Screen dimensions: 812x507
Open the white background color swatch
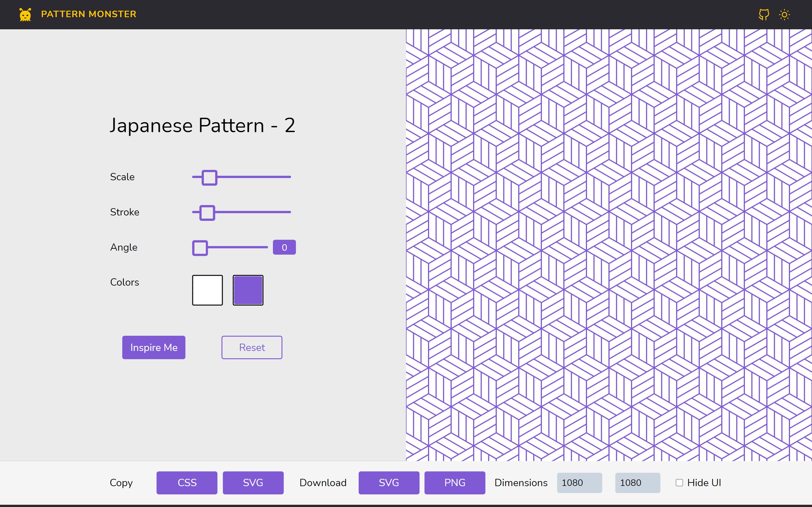207,290
